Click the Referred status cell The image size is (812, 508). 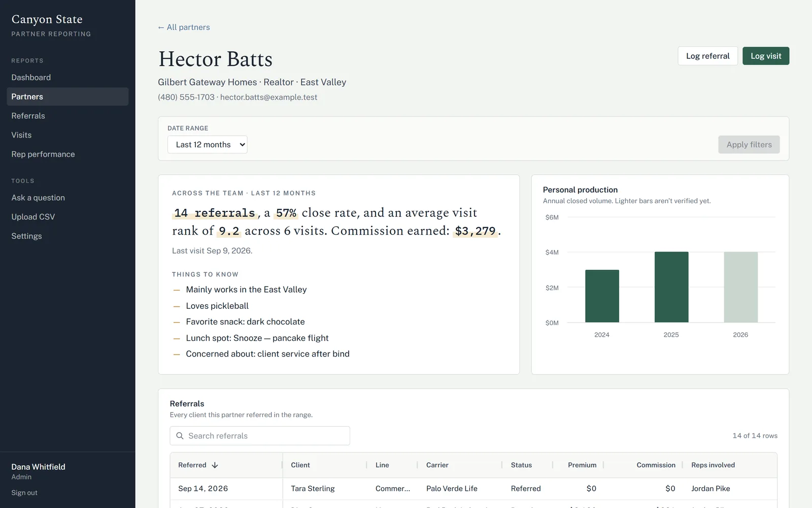[x=526, y=489]
